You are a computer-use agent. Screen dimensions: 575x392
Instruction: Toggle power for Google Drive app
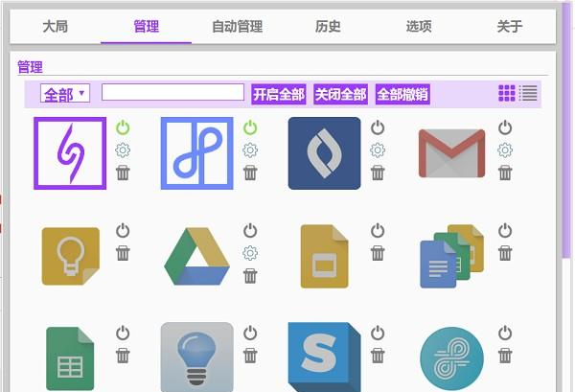coord(250,231)
